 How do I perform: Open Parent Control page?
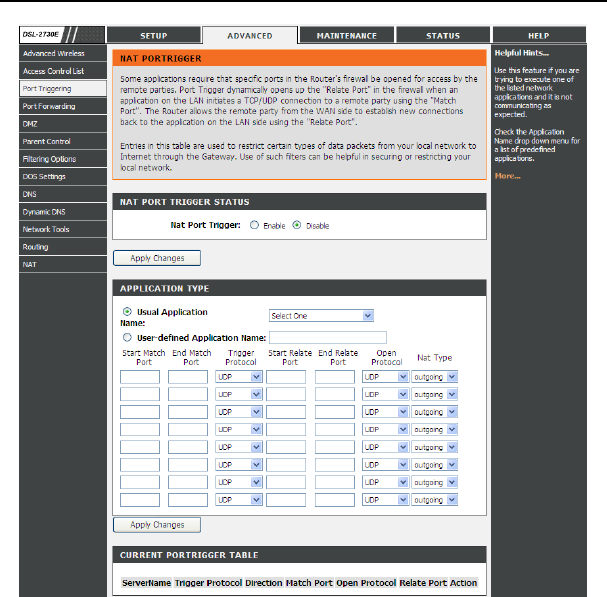(63, 141)
